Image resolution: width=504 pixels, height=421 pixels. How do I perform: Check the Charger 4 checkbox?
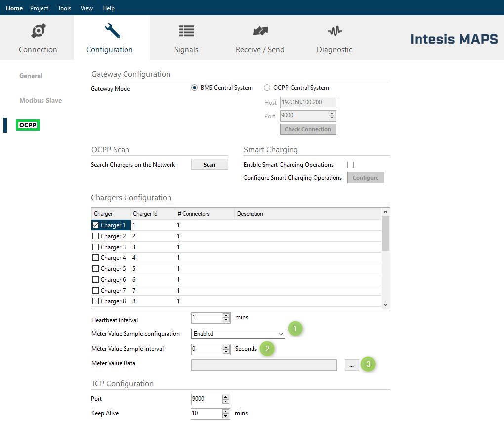pos(95,258)
